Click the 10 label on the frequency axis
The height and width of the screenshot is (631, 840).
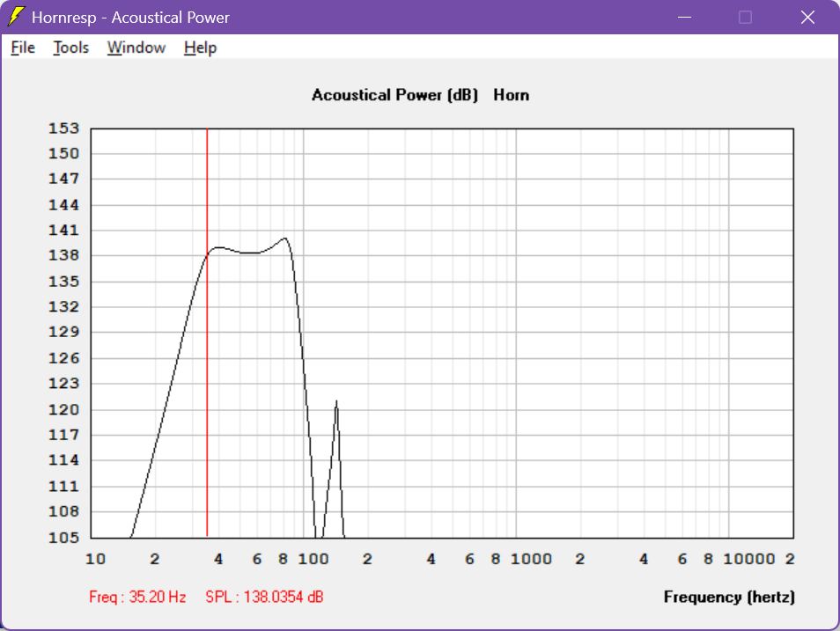point(95,559)
